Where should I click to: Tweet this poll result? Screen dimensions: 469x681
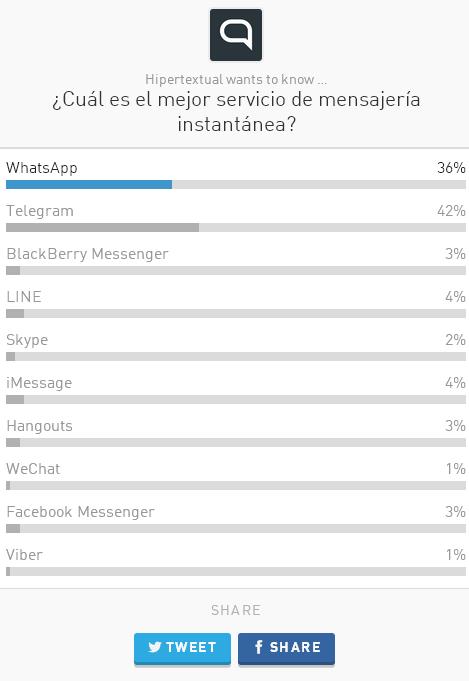[x=182, y=648]
